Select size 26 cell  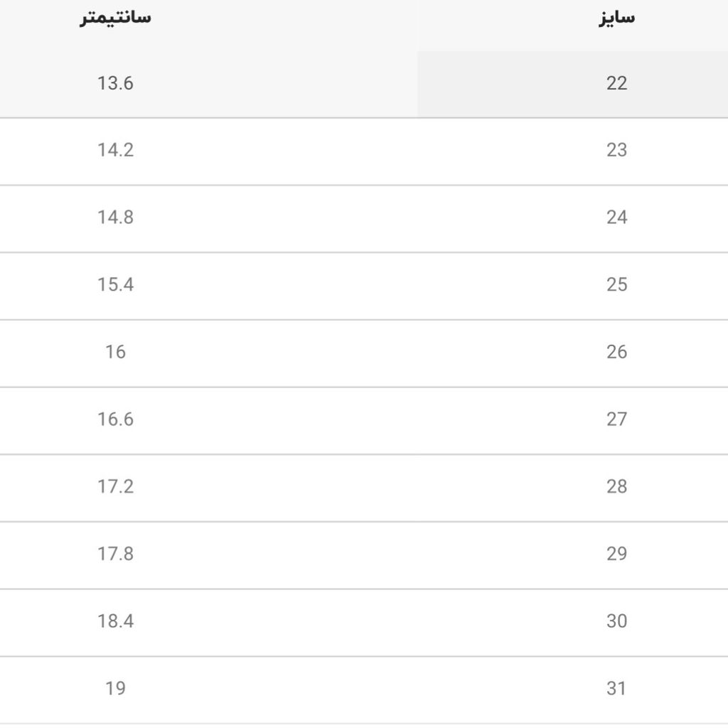point(616,352)
